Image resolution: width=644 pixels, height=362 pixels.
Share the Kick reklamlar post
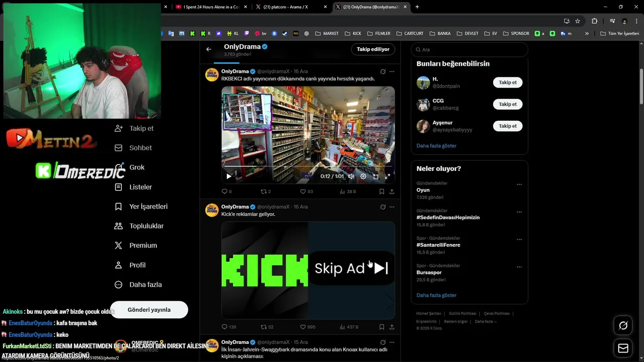coord(392,327)
